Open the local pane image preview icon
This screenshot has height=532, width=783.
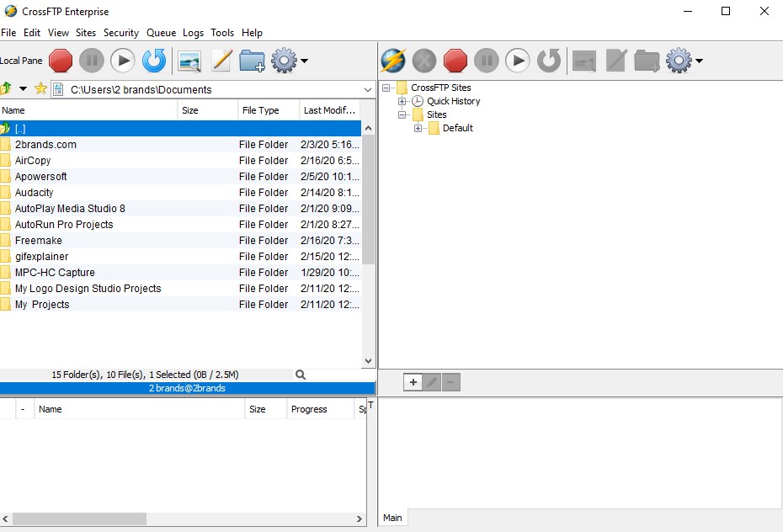click(x=189, y=61)
